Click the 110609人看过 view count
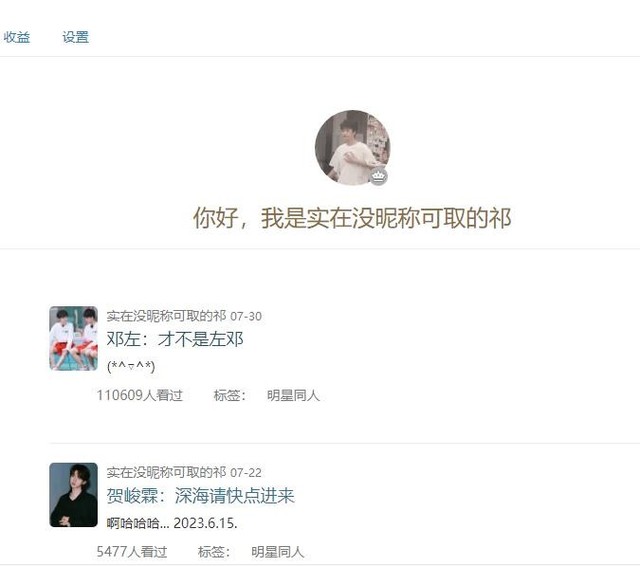640x566 pixels. pos(140,395)
